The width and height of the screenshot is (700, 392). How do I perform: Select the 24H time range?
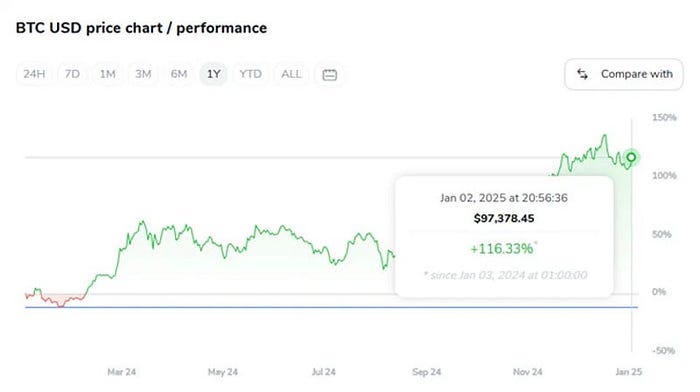34,74
